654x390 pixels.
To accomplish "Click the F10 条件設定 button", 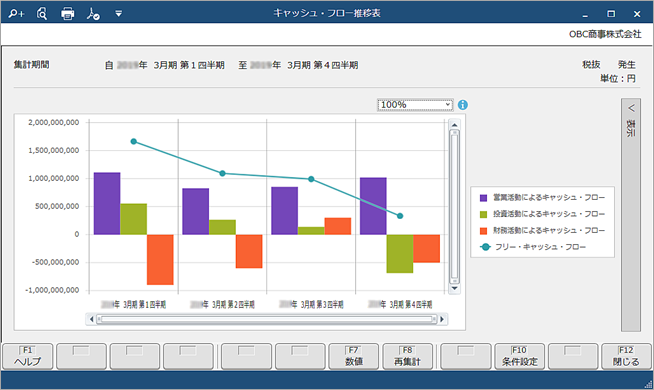I will [519, 357].
